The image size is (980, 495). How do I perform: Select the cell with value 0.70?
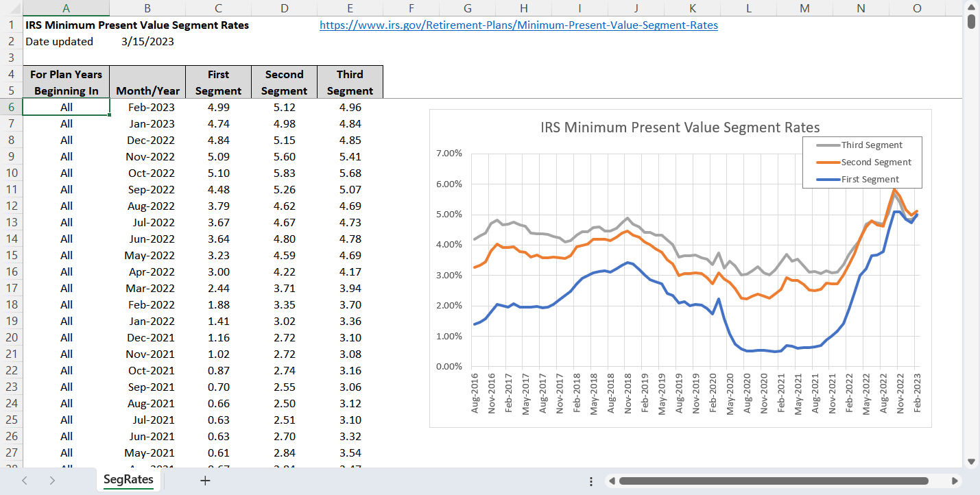[218, 387]
